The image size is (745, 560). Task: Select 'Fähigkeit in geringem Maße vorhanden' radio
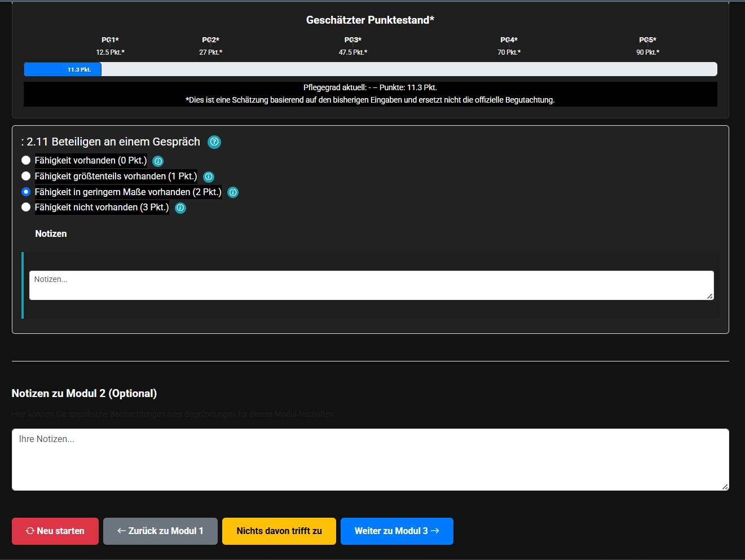(x=26, y=192)
